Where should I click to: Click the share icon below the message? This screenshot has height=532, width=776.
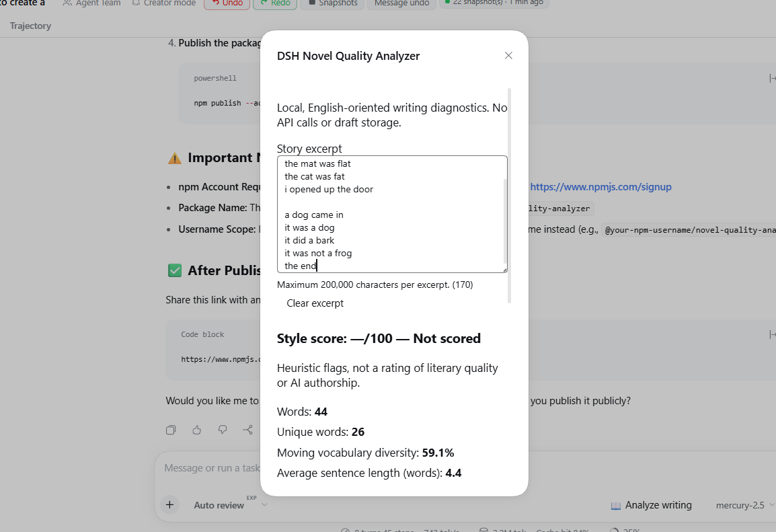click(x=248, y=430)
